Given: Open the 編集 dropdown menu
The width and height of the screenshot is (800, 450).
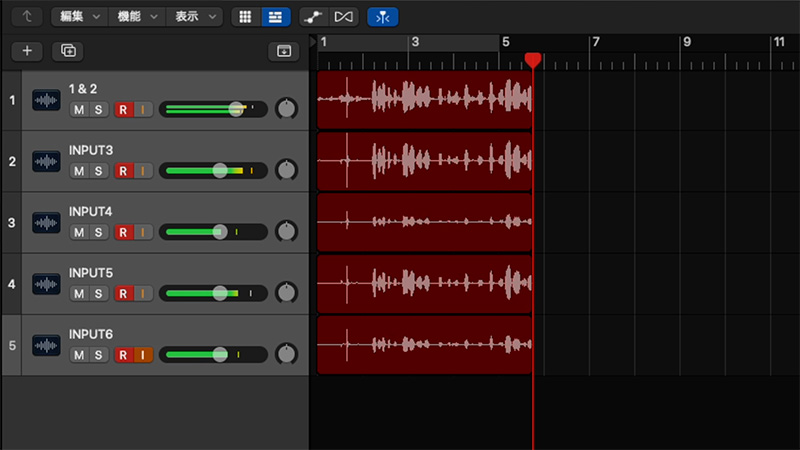Looking at the screenshot, I should pyautogui.click(x=80, y=17).
